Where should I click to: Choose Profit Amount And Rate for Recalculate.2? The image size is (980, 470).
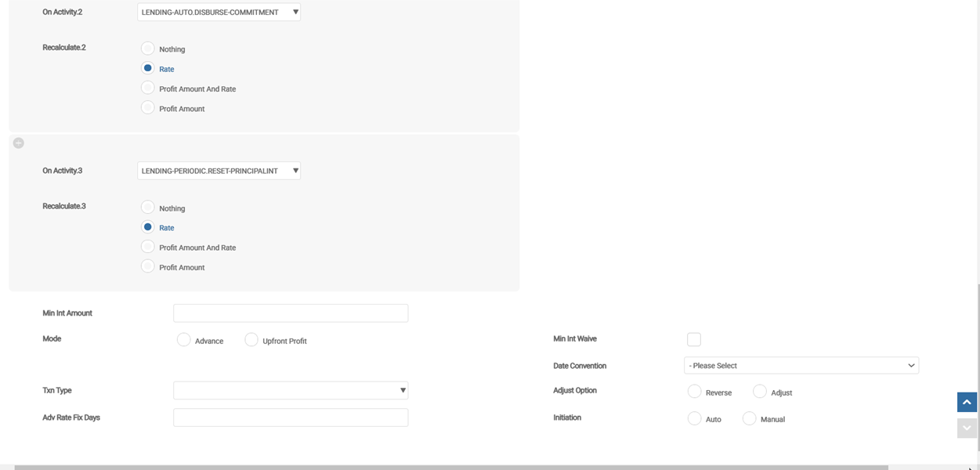point(148,89)
